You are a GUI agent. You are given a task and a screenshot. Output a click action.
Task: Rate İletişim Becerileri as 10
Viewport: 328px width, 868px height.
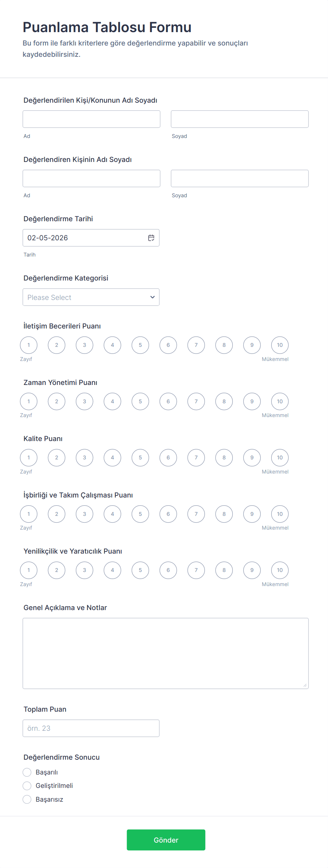[x=280, y=345]
